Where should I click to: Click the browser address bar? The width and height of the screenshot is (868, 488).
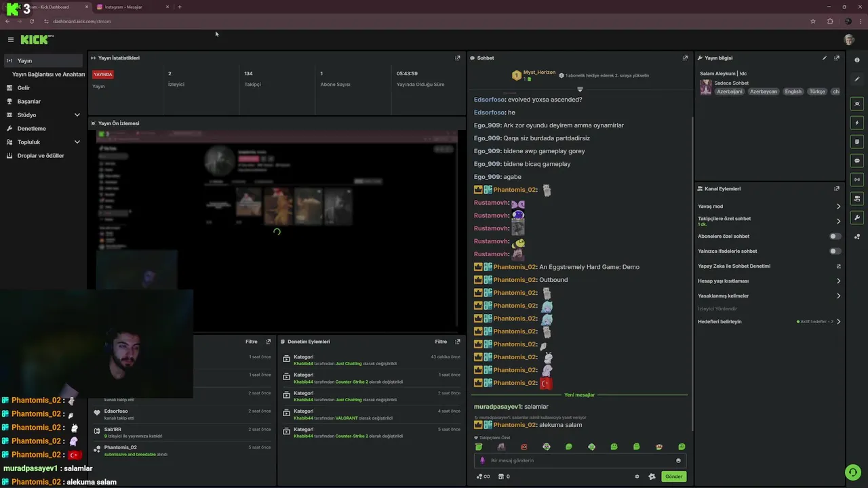click(420, 21)
